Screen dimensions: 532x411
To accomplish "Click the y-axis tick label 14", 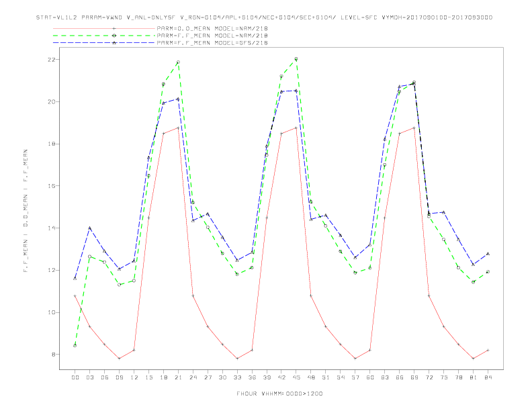I will pyautogui.click(x=51, y=228).
